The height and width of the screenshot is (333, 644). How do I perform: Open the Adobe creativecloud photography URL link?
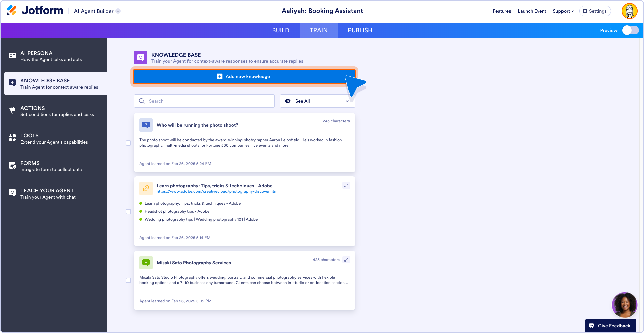[x=217, y=191]
